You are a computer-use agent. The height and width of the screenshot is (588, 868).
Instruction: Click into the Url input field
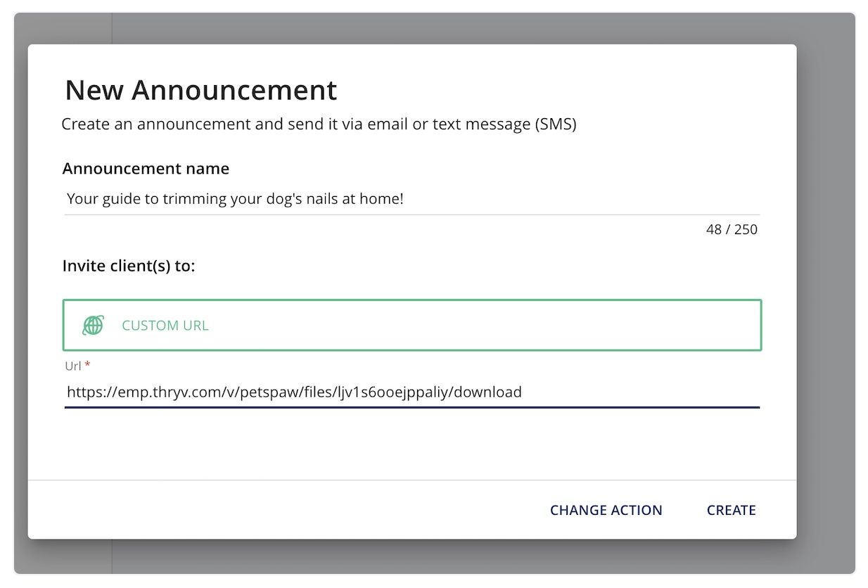412,392
